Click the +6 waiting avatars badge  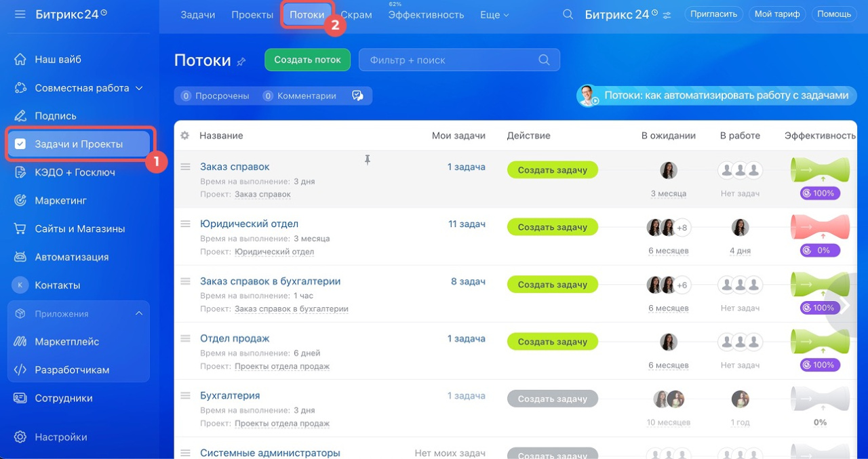pyautogui.click(x=682, y=285)
